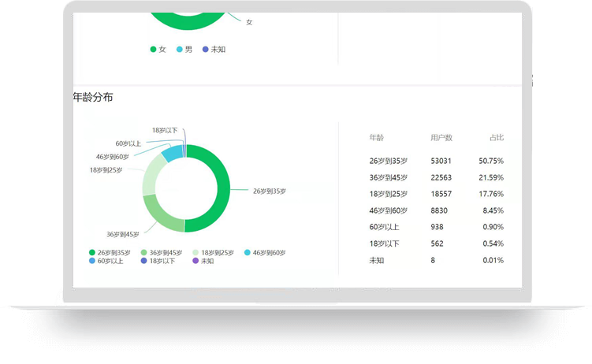
Task: Toggle the 女 series in gender legend
Action: point(158,49)
